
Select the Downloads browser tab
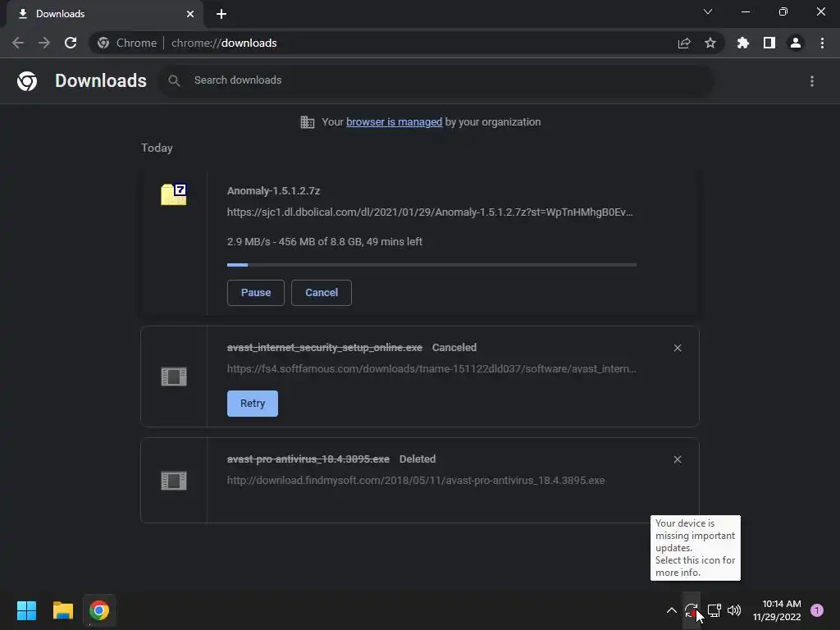click(x=104, y=14)
